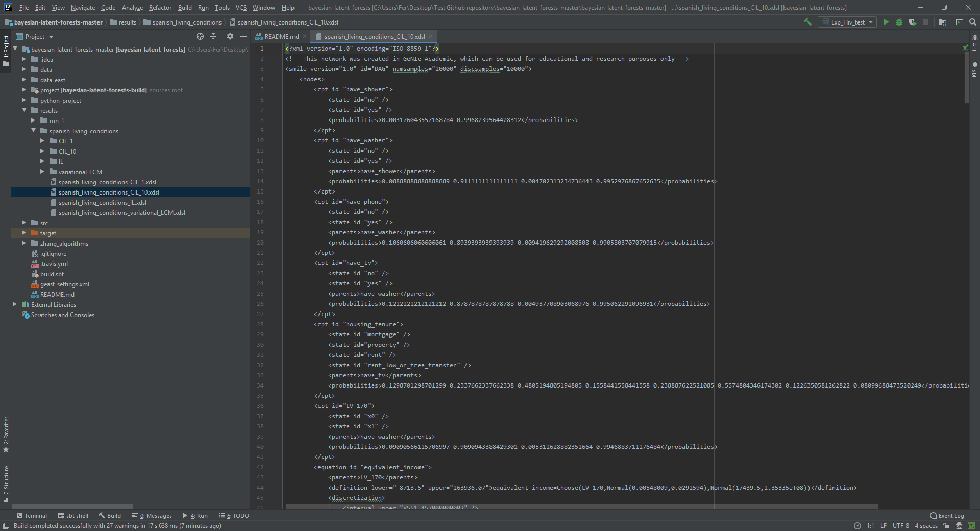The height and width of the screenshot is (531, 980).
Task: Open the TODO tool window
Action: [x=234, y=516]
